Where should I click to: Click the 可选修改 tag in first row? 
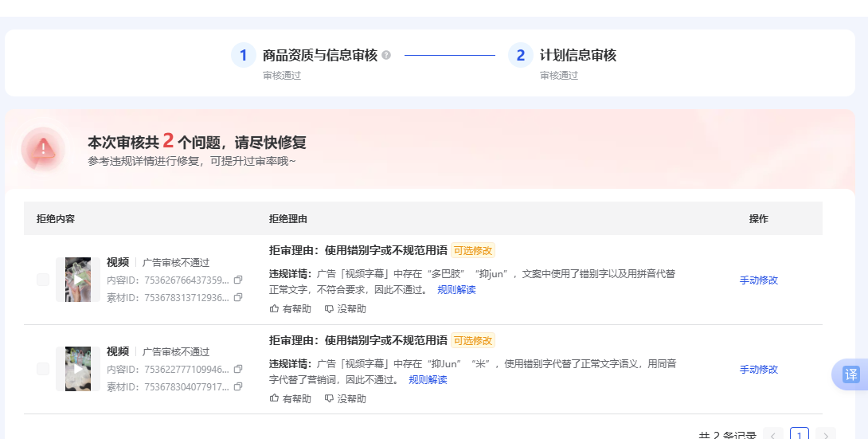tap(473, 251)
